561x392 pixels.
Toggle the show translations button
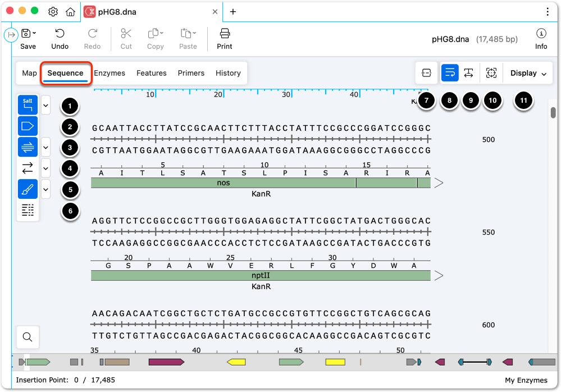click(x=28, y=147)
